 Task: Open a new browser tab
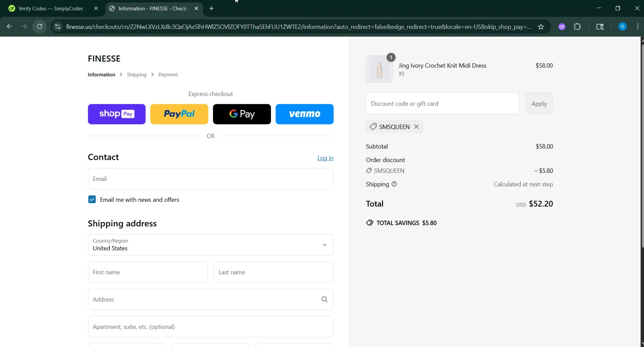[x=211, y=9]
